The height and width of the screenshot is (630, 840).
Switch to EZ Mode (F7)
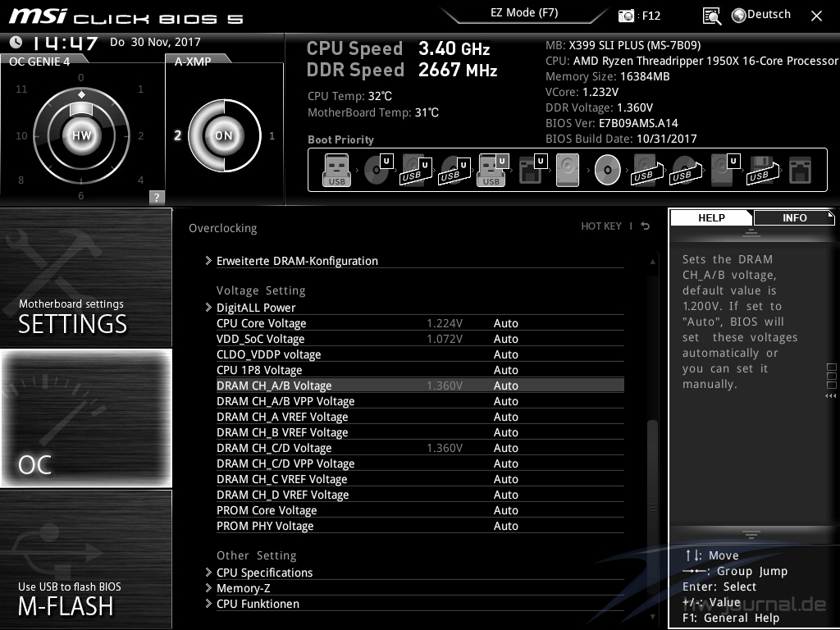click(524, 13)
